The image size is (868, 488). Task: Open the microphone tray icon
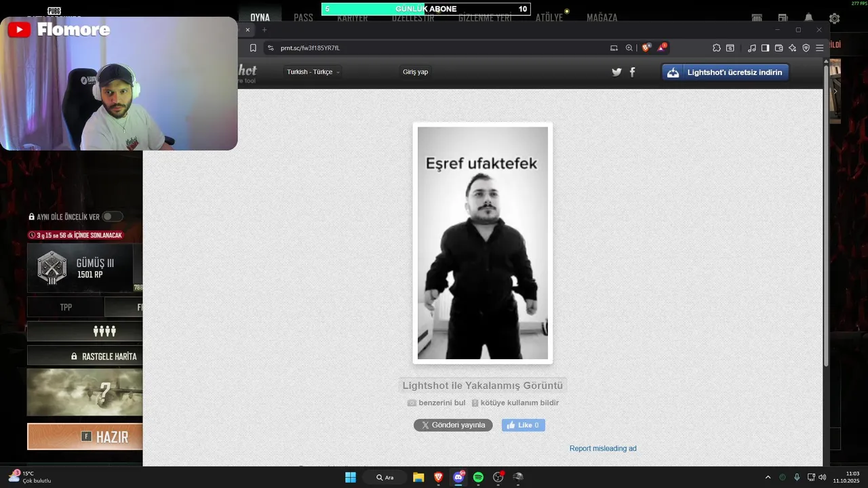pyautogui.click(x=797, y=477)
